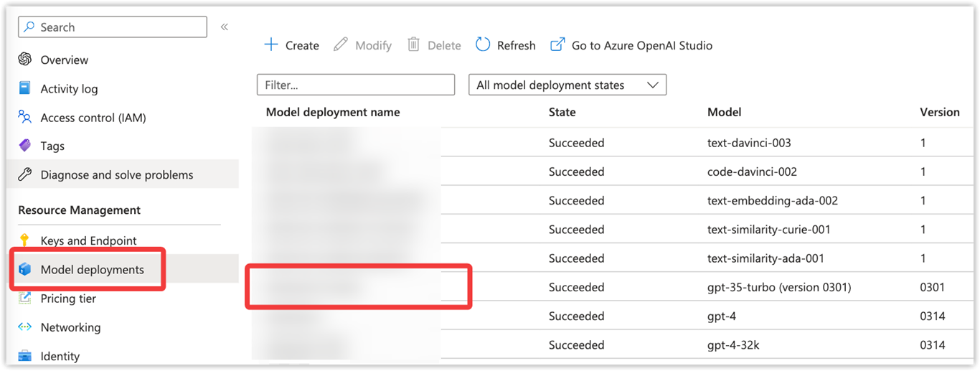
Task: Refresh the deployments list
Action: (x=505, y=45)
